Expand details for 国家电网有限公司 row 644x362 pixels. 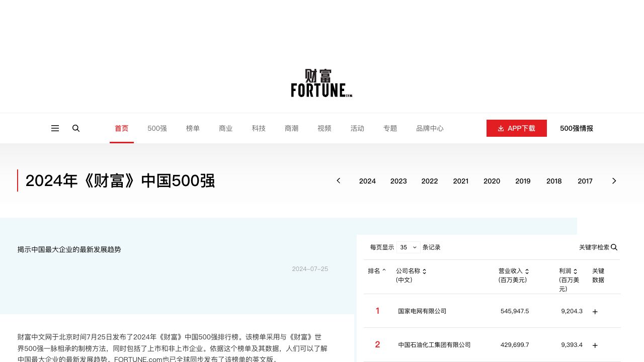(595, 312)
